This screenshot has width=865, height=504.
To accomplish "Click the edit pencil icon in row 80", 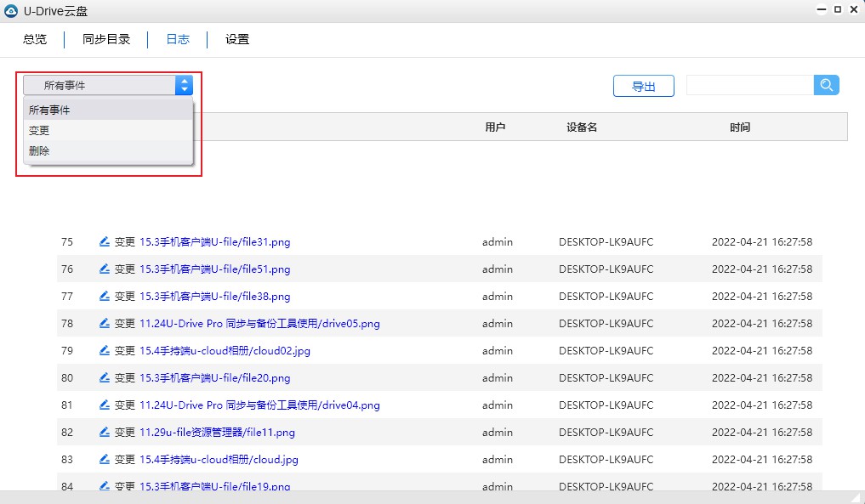I will click(x=104, y=378).
